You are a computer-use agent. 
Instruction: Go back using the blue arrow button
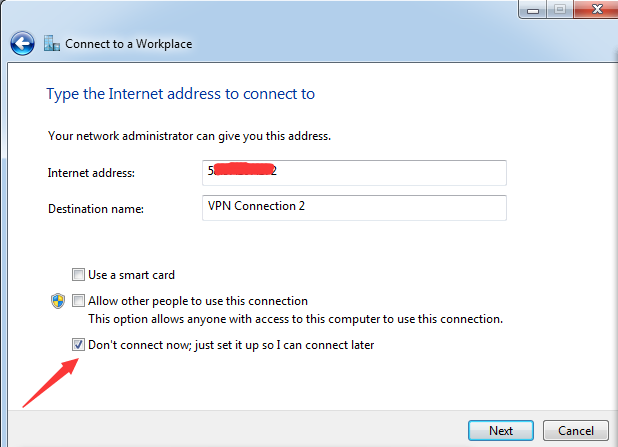click(22, 43)
